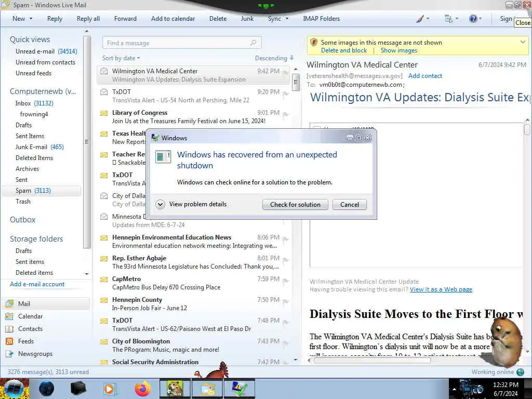Viewport: 532px width, 399px height.
Task: Open the Windows Live Mail taskbar button
Action: [207, 389]
